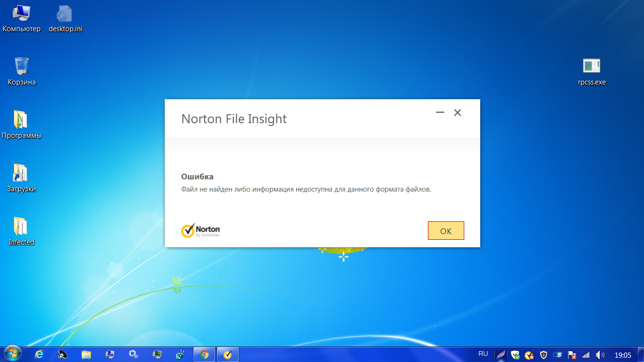Switch to Norton on the taskbar
Screen dimensions: 644x362
[x=227, y=354]
